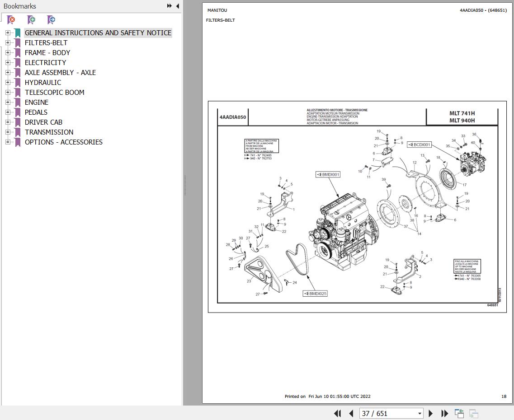This screenshot has height=420, width=514.
Task: Click the 4AADIA050 code in the diagram header
Action: 233,117
